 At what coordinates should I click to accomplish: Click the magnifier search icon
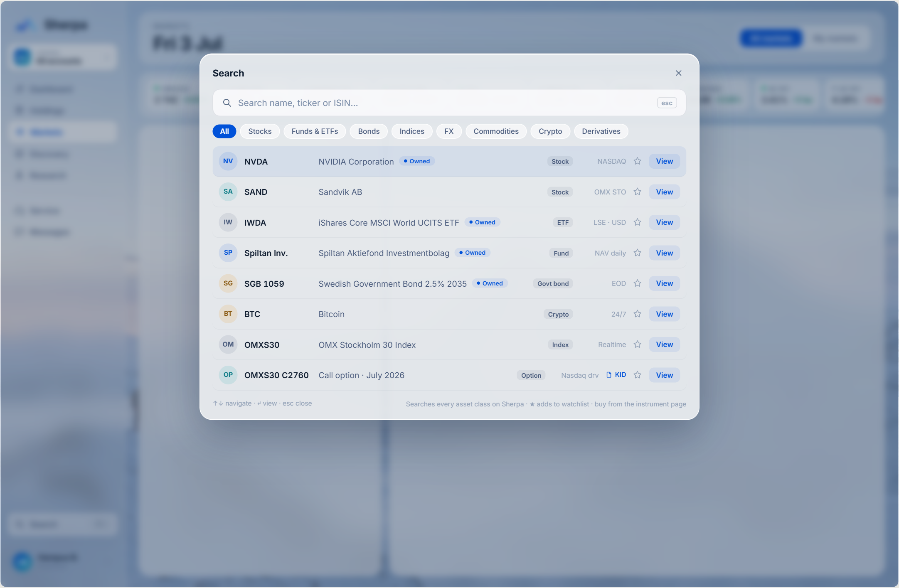227,103
